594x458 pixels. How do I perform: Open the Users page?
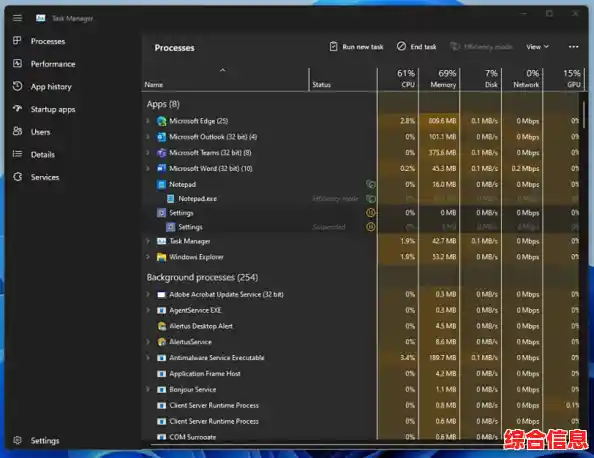tap(40, 132)
